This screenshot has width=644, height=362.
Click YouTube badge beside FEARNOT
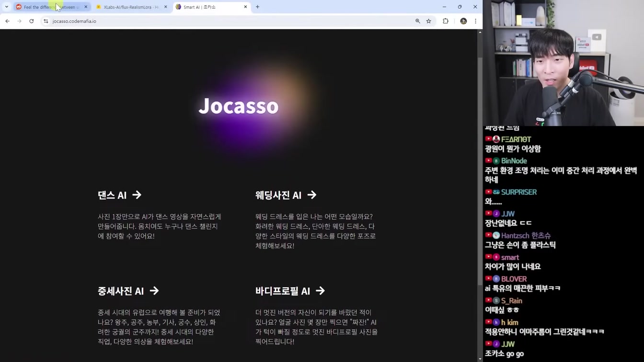click(489, 139)
